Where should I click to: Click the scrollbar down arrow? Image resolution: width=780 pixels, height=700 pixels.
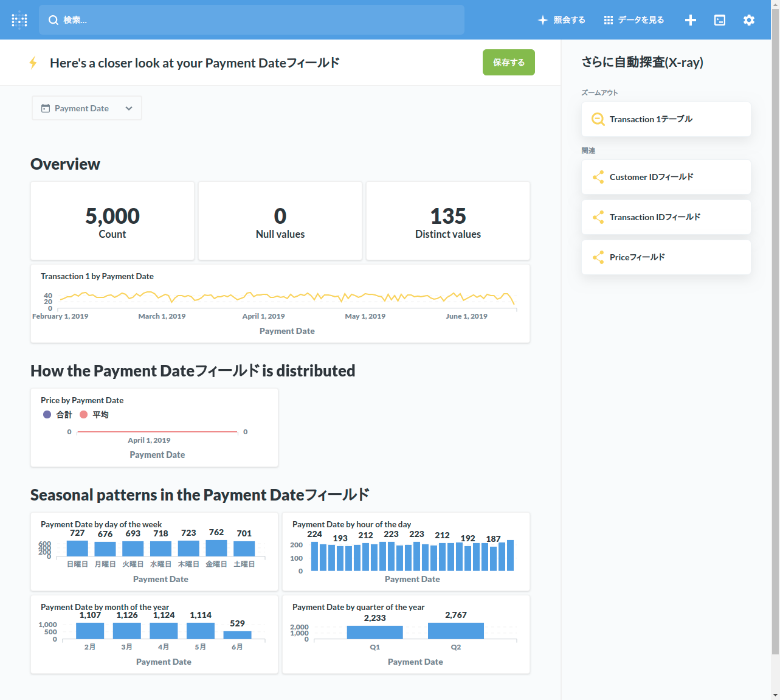pos(775,695)
